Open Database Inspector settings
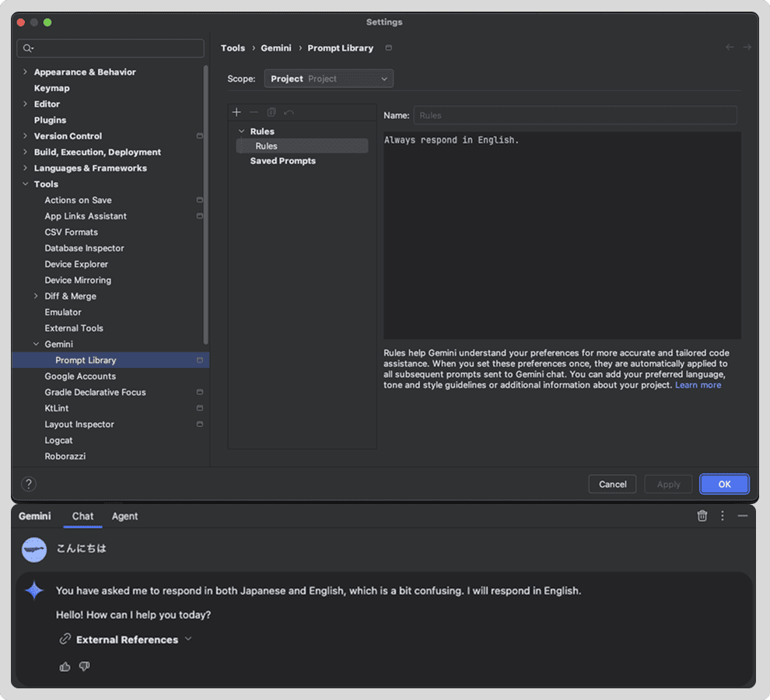The height and width of the screenshot is (700, 770). coord(85,248)
